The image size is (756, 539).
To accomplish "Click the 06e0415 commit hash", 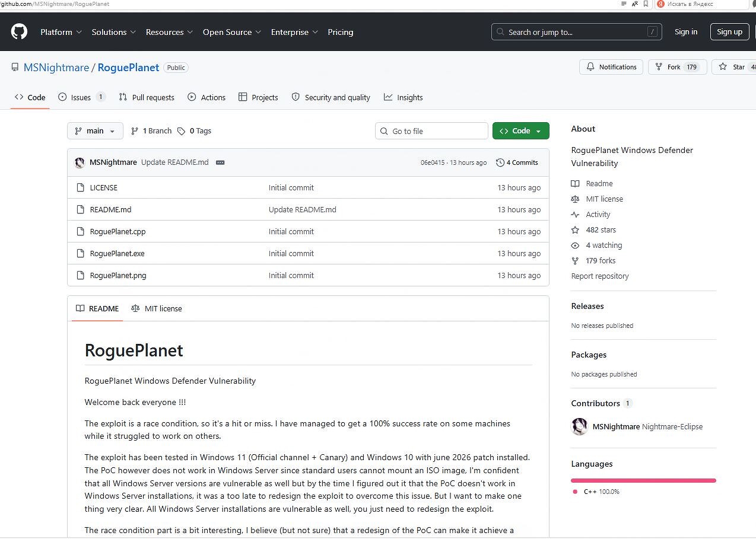I will 433,162.
